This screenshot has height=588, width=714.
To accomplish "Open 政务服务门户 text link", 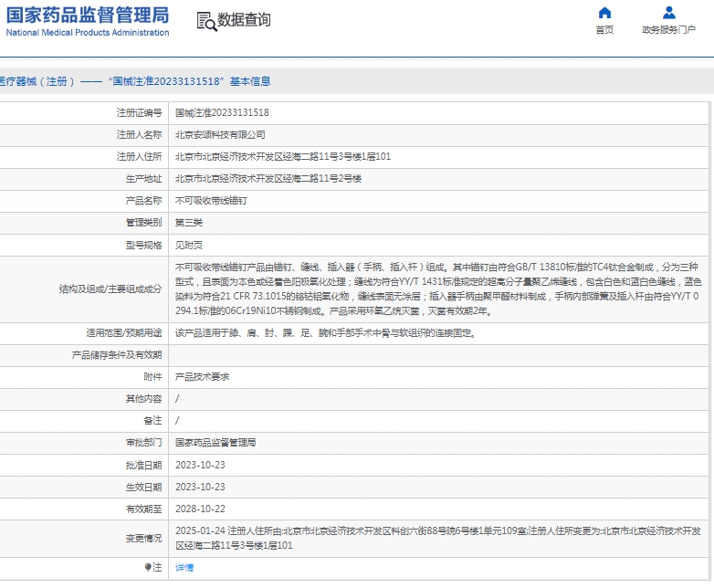I will (x=668, y=30).
